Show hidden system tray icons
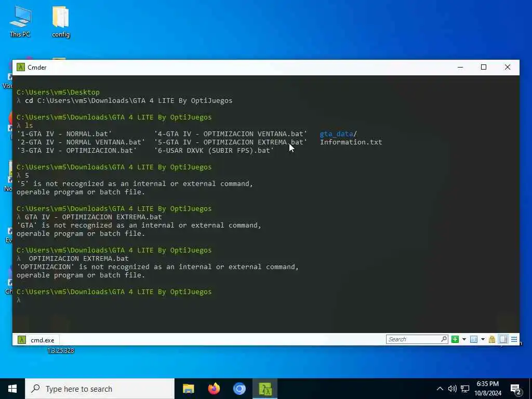 [440, 389]
